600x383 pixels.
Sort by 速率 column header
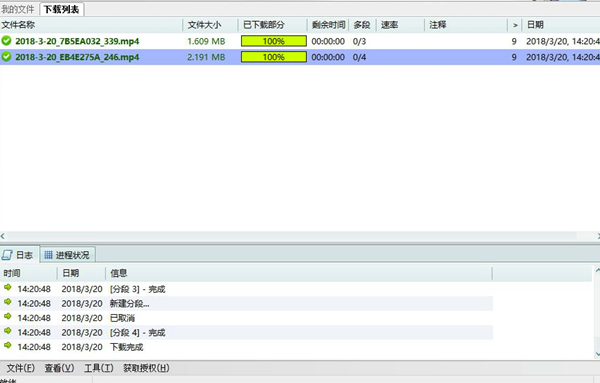(400, 25)
